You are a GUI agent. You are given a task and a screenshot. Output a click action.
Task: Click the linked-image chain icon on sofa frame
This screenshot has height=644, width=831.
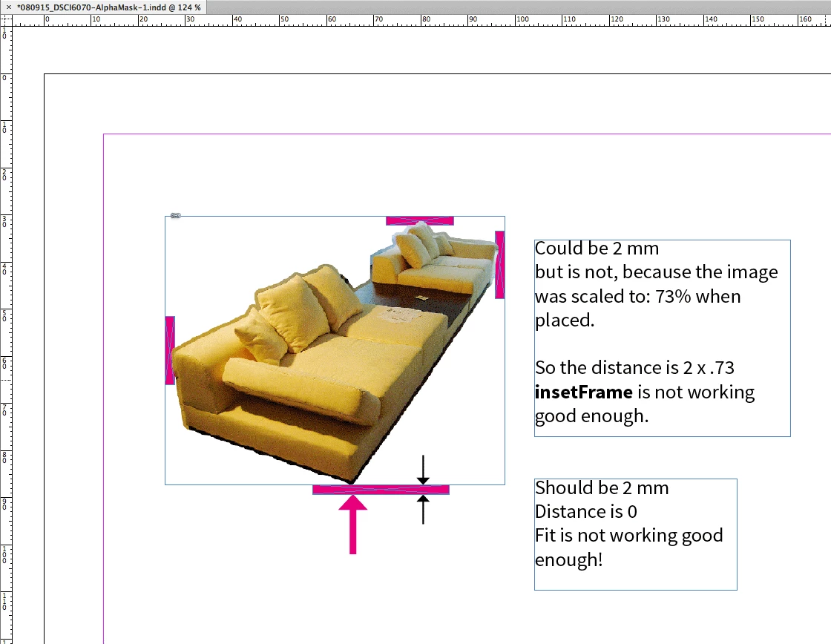click(175, 216)
